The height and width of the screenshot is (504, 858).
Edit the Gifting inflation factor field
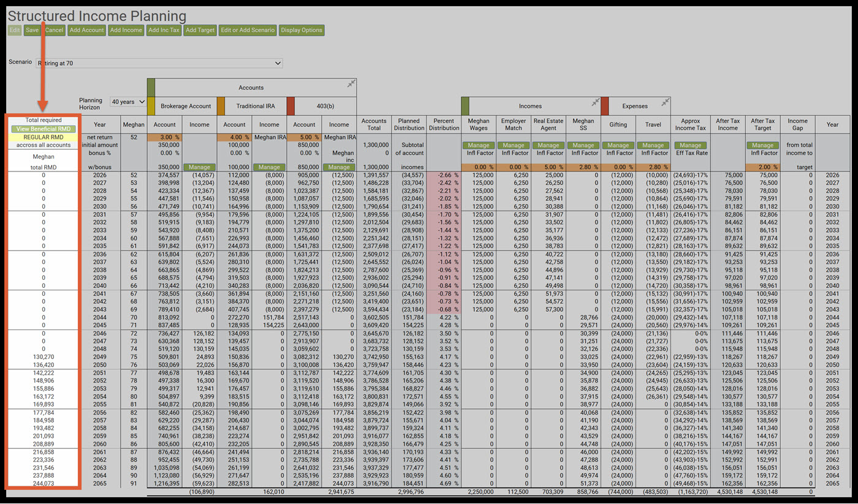point(618,167)
